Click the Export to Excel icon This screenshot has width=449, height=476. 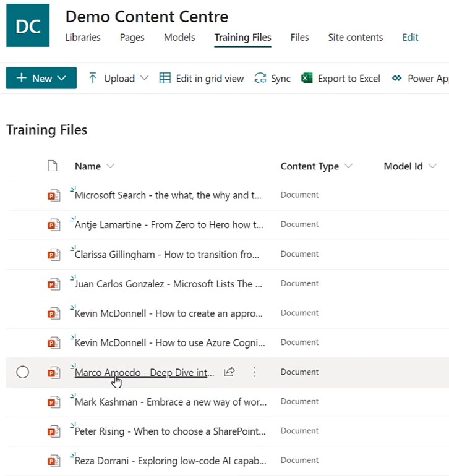[307, 79]
